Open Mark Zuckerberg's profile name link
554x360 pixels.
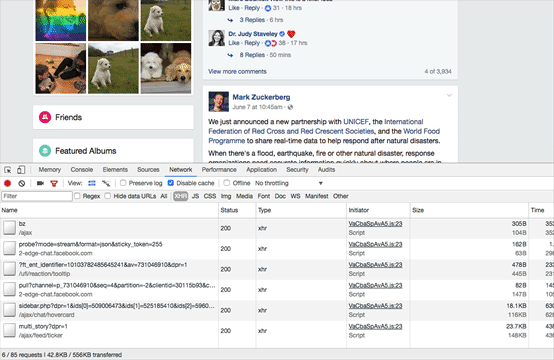coord(261,97)
